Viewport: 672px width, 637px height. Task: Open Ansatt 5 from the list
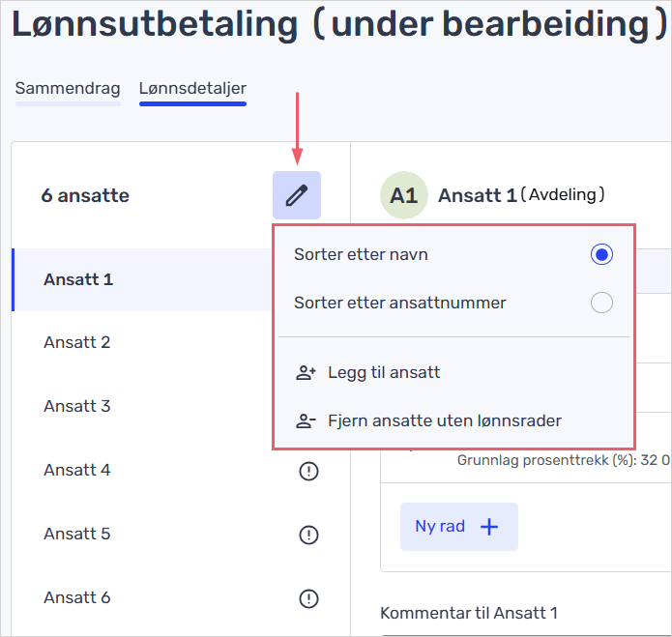click(x=77, y=534)
